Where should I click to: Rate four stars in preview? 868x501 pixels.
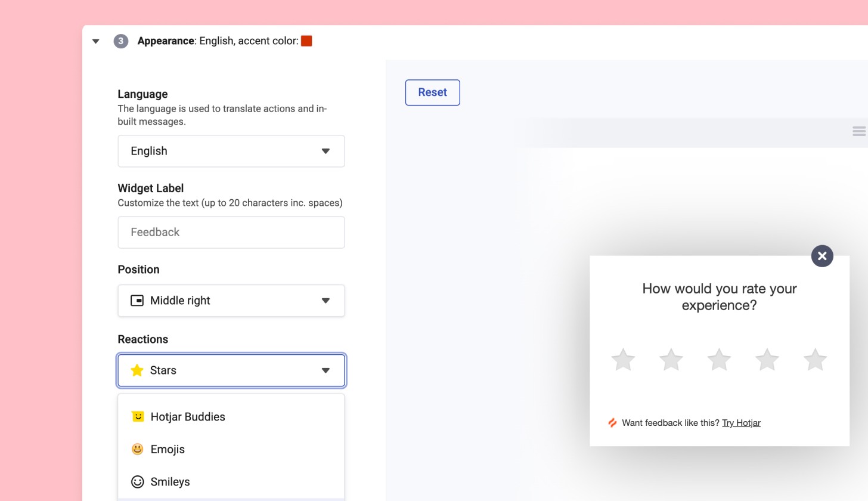[x=767, y=360]
